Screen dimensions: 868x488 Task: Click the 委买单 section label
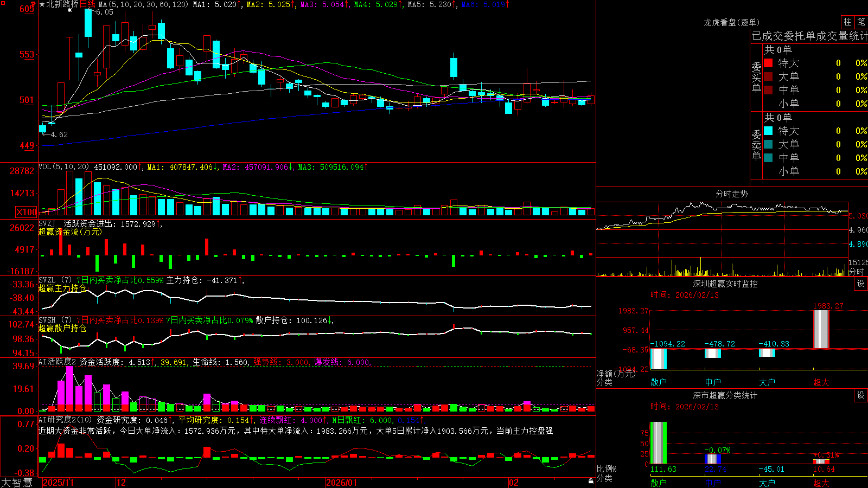point(756,77)
